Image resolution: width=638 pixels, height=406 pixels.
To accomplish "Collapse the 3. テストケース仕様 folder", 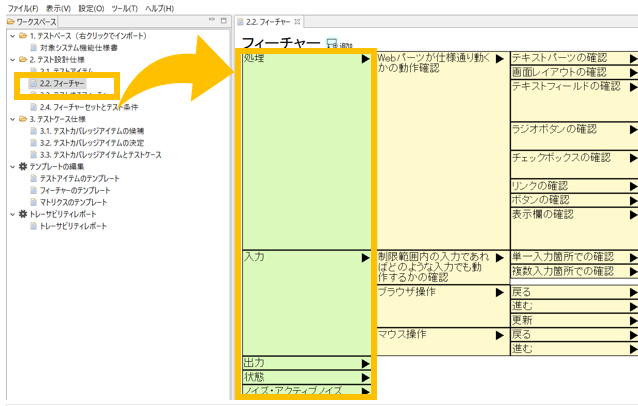I will (x=13, y=119).
